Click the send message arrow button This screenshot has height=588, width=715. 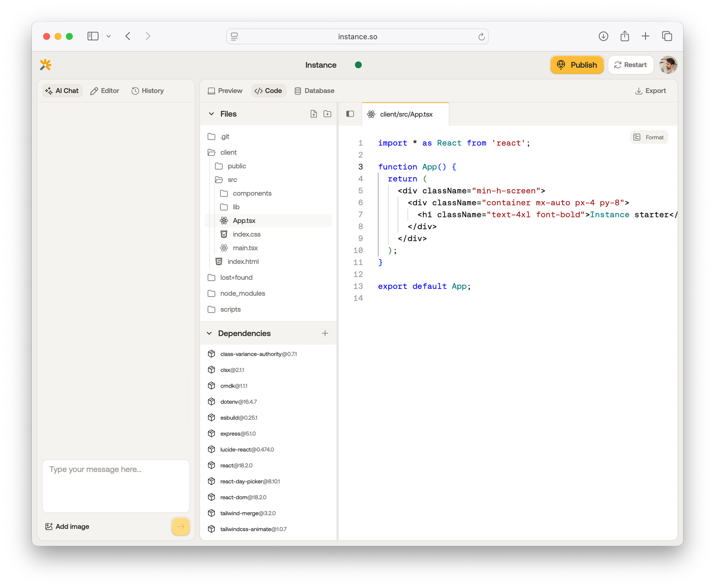(x=180, y=526)
